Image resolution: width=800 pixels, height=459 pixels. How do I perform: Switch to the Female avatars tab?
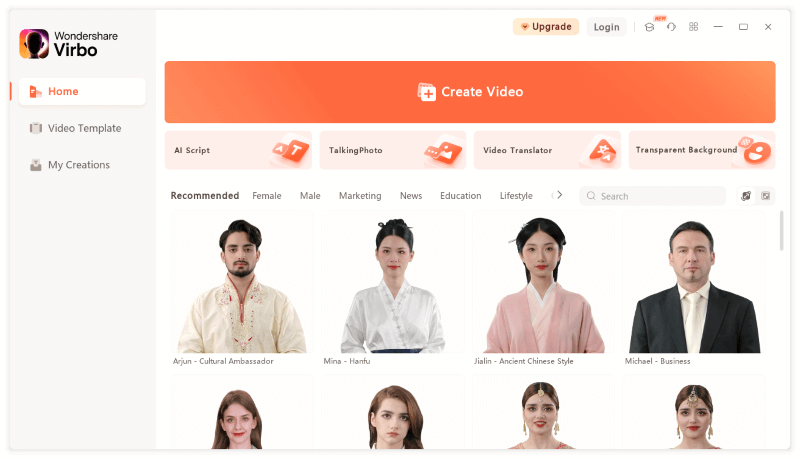point(267,196)
